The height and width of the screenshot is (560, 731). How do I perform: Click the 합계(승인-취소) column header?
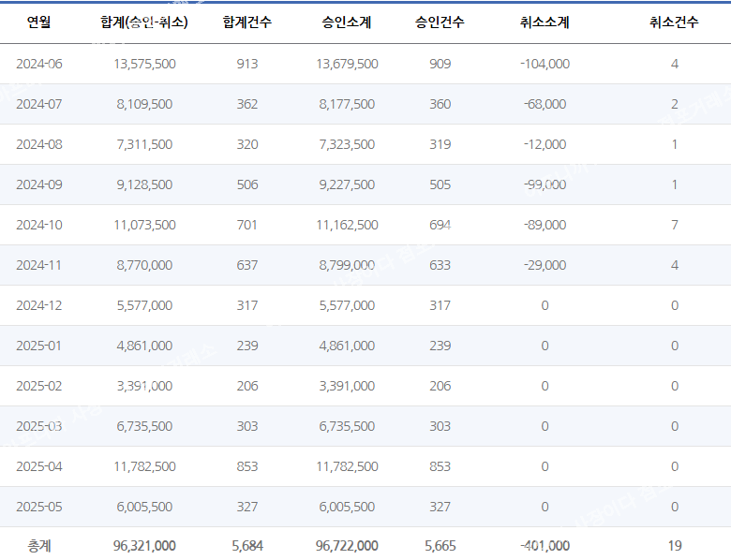[144, 22]
